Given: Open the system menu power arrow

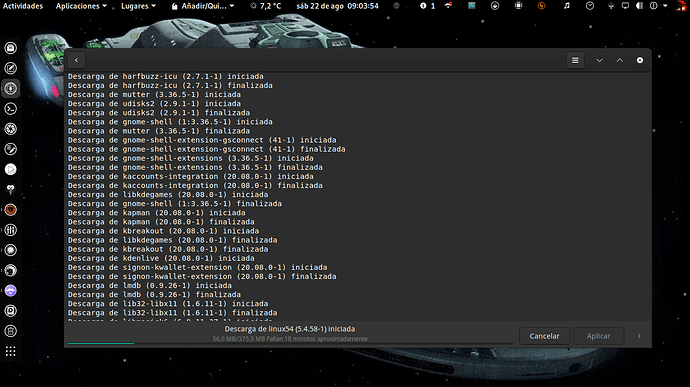Looking at the screenshot, I should coord(665,6).
